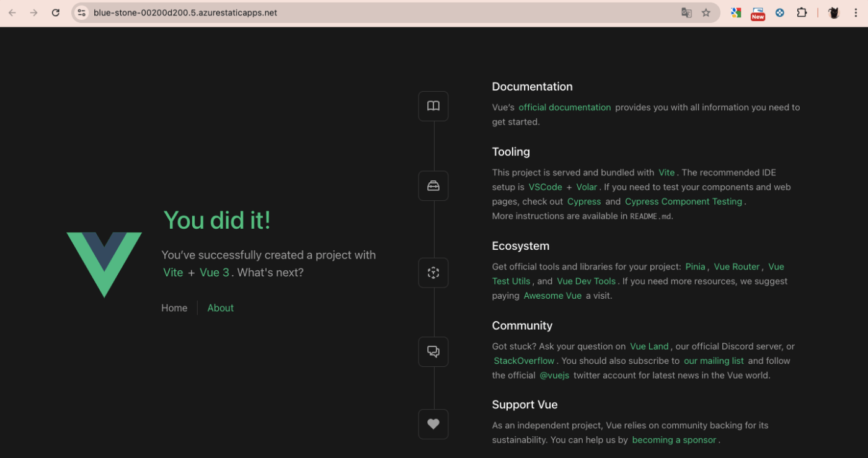Bookmark this page with star icon
Screen dimensions: 868x458
click(x=706, y=12)
